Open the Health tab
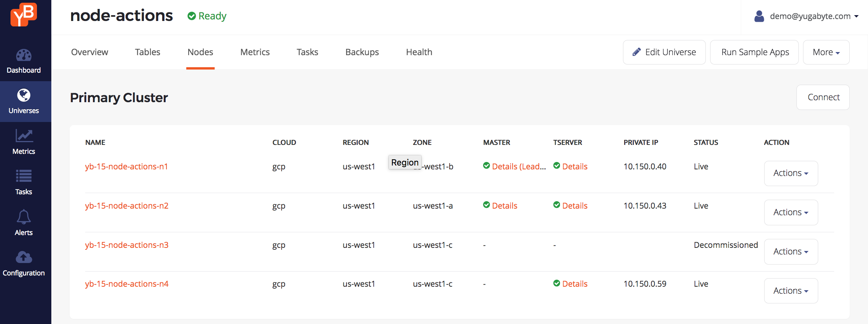This screenshot has width=868, height=324. coord(419,52)
